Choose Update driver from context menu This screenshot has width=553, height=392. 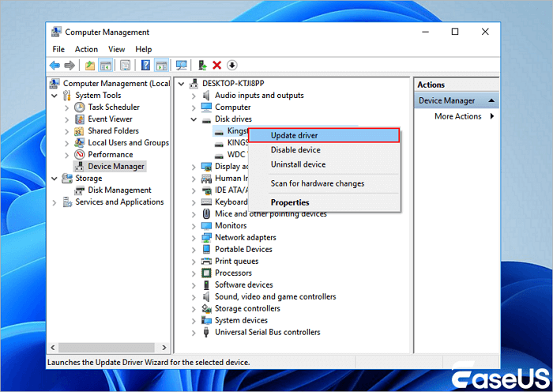click(x=294, y=135)
